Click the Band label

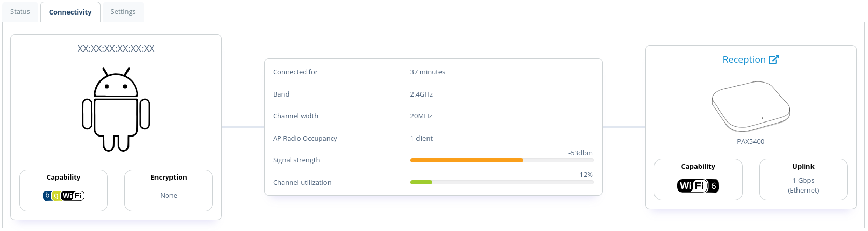281,94
